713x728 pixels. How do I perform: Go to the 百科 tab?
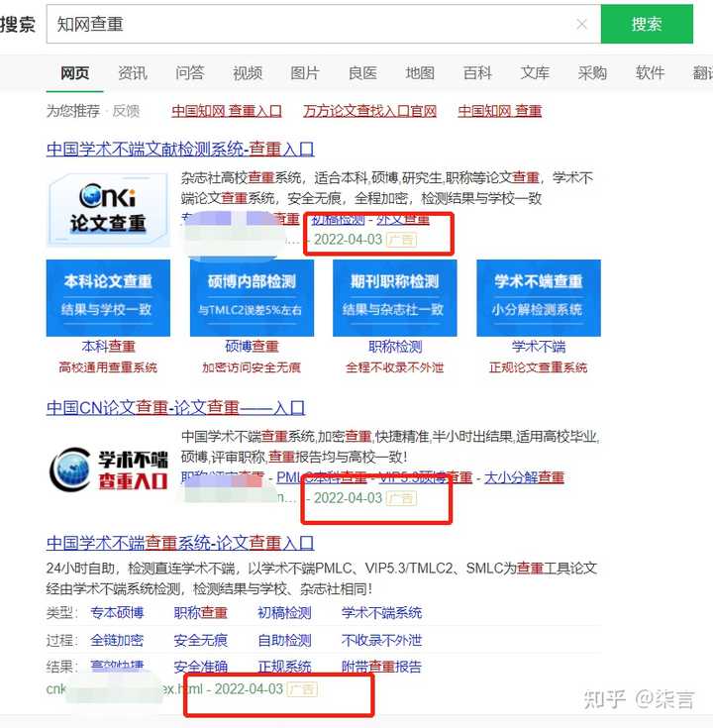pos(477,73)
